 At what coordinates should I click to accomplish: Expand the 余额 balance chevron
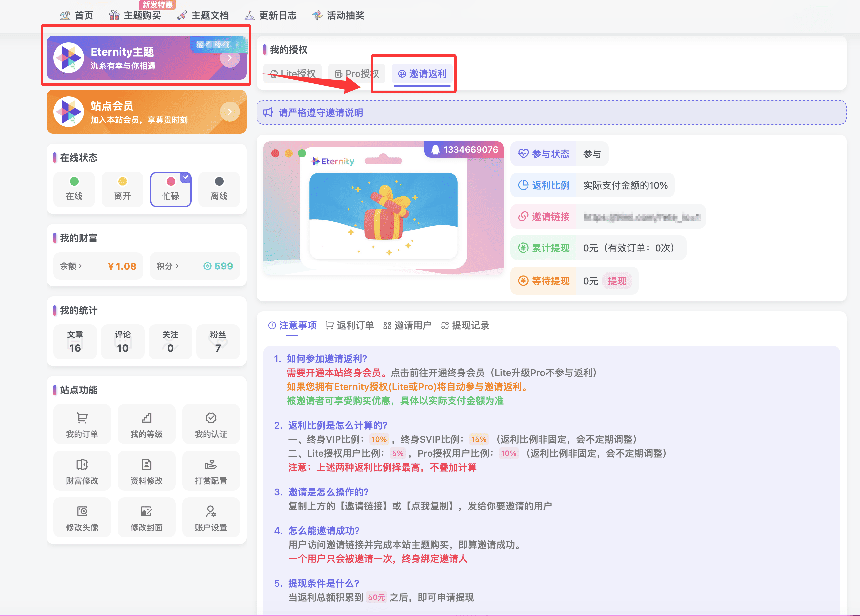pyautogui.click(x=80, y=266)
